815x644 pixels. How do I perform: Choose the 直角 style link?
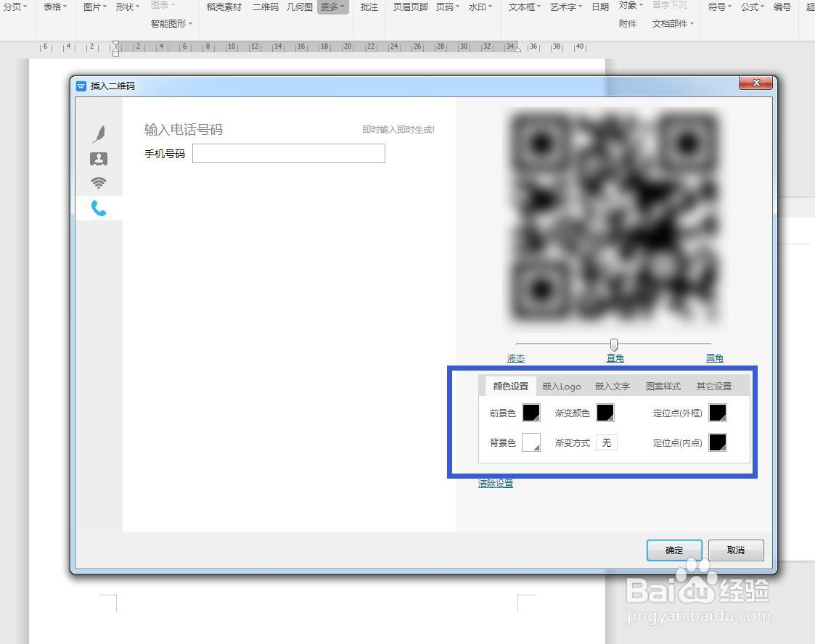tap(615, 358)
